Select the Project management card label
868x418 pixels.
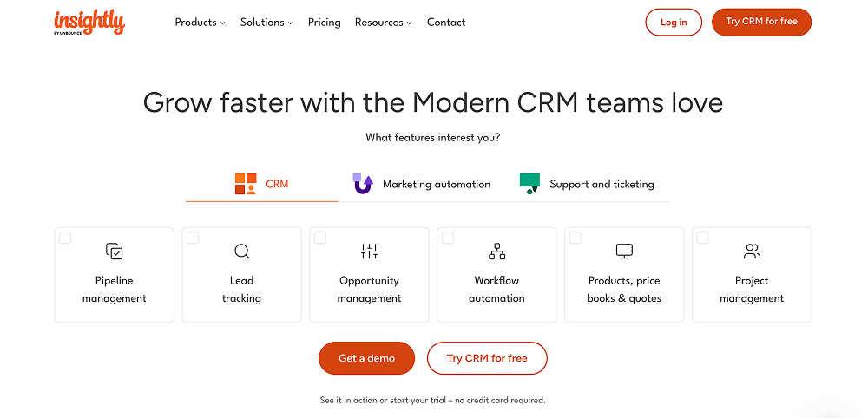(x=752, y=290)
